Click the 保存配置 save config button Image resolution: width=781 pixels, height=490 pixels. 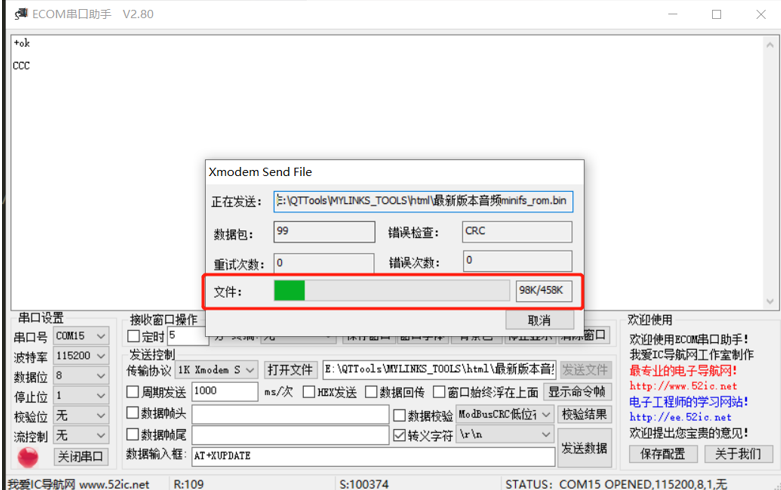tap(663, 454)
